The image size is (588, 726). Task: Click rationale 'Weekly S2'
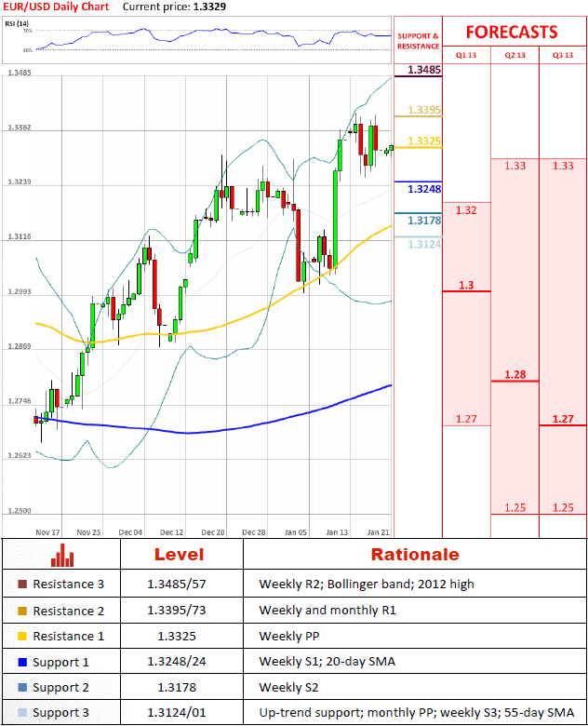pos(288,688)
